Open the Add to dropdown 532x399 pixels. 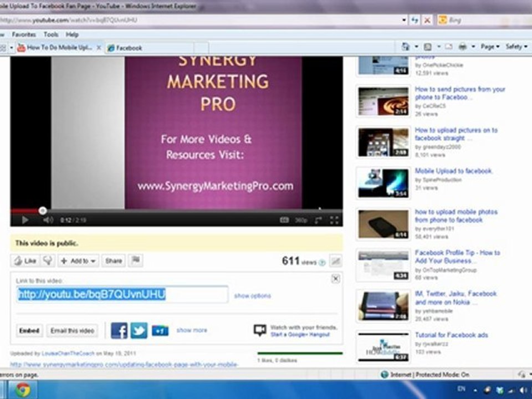coord(78,261)
